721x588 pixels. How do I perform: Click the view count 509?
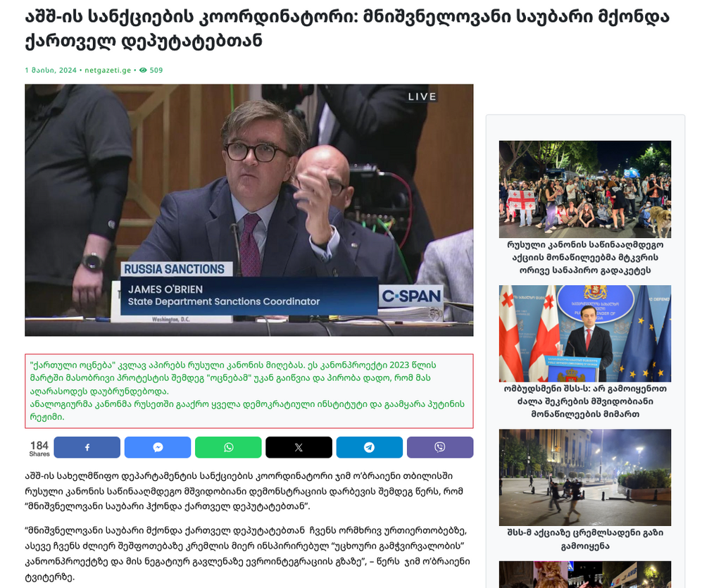156,70
